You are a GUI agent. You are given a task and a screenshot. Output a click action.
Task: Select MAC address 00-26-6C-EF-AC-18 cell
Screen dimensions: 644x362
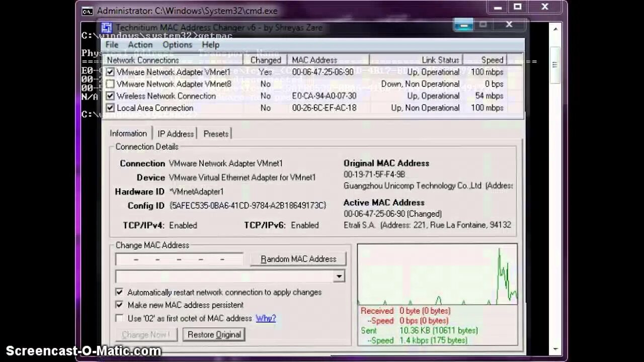(324, 108)
